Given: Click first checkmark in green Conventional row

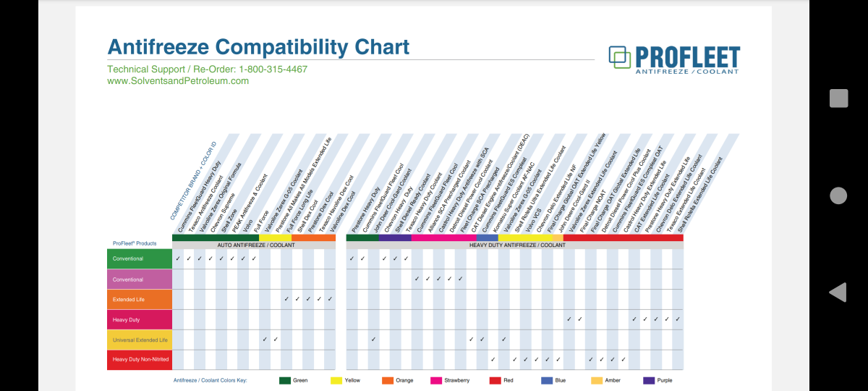Looking at the screenshot, I should tap(177, 258).
